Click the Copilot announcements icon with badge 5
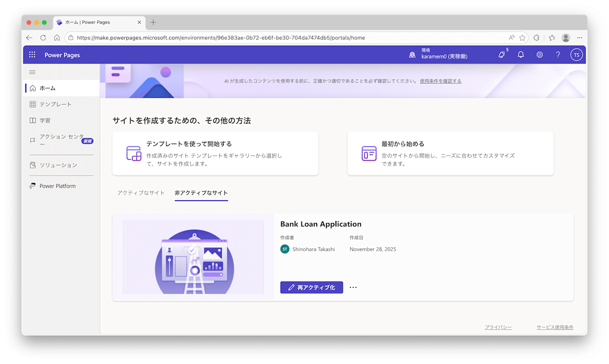The height and width of the screenshot is (364, 609). point(502,55)
